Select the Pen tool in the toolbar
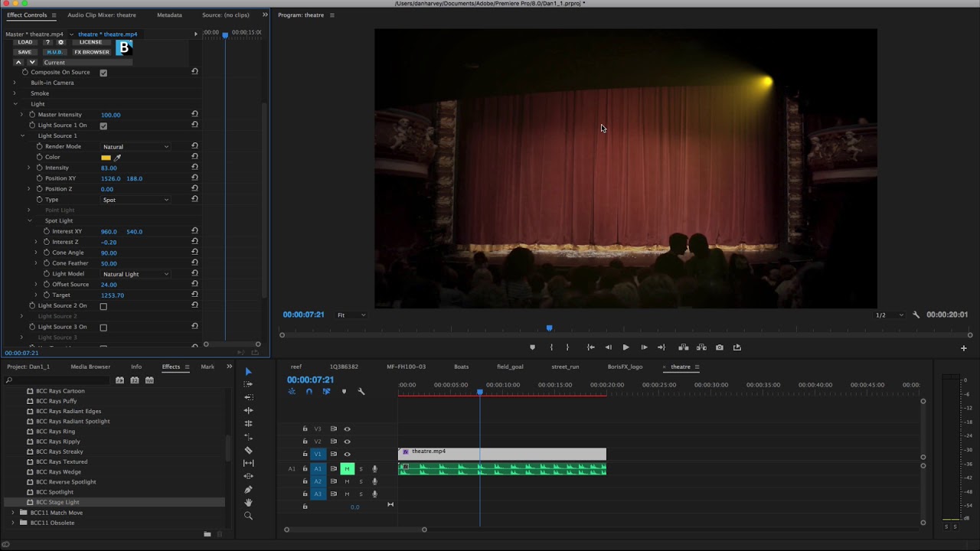Viewport: 980px width, 551px height. [248, 490]
